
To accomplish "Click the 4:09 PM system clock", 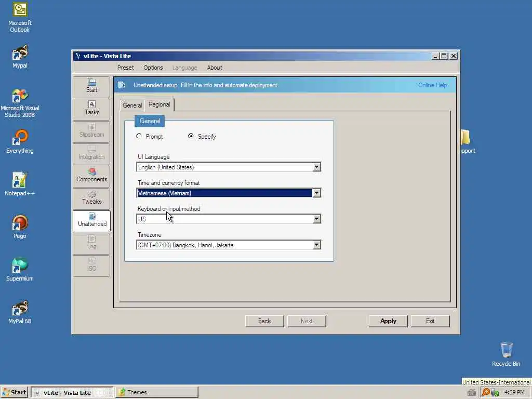I will [514, 392].
